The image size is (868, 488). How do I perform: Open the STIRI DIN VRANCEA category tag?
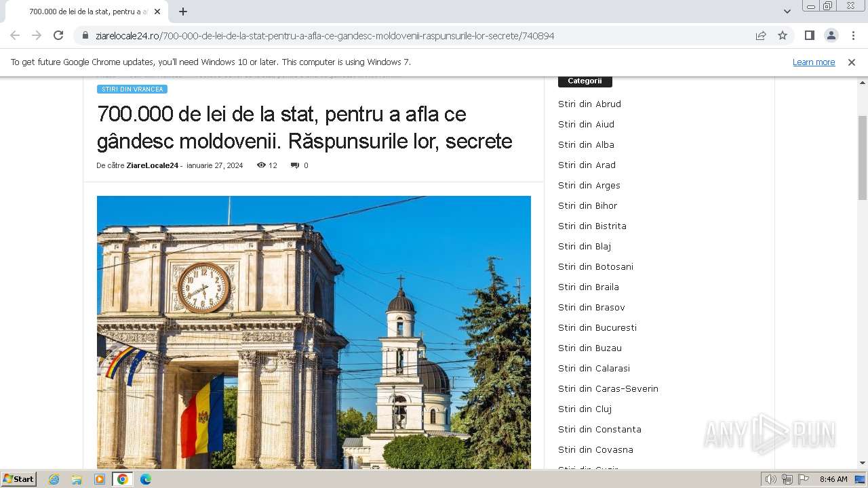click(x=132, y=89)
